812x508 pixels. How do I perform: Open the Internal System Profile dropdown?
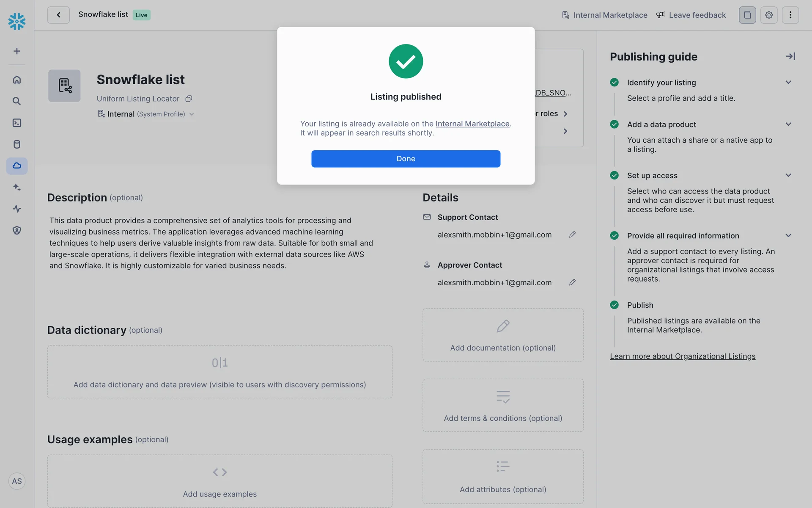[192, 114]
